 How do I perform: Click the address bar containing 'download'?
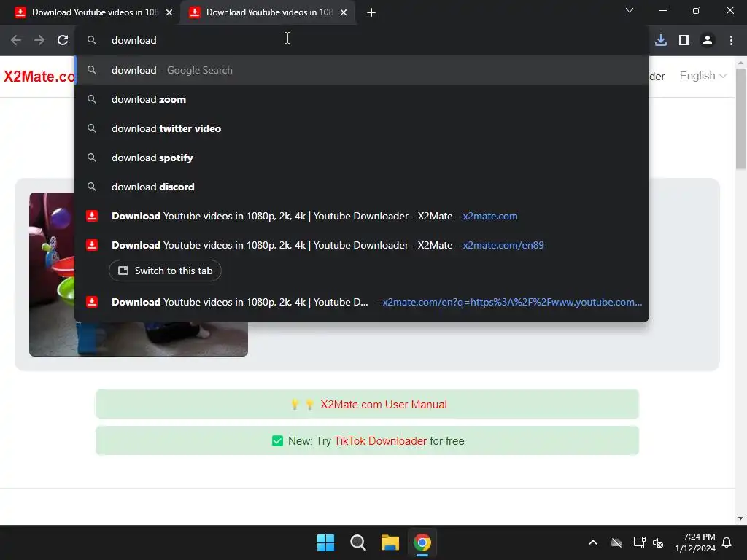pyautogui.click(x=362, y=41)
